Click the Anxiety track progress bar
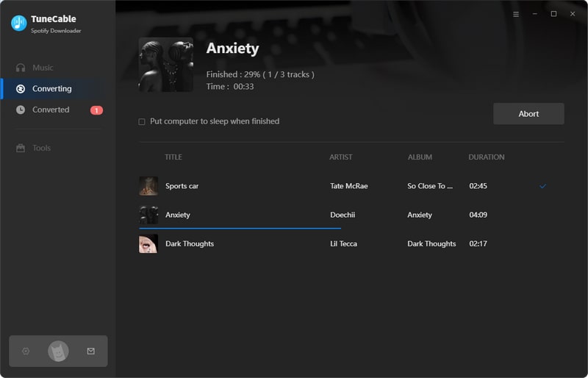Screen dimensions: 588x378 [240, 228]
